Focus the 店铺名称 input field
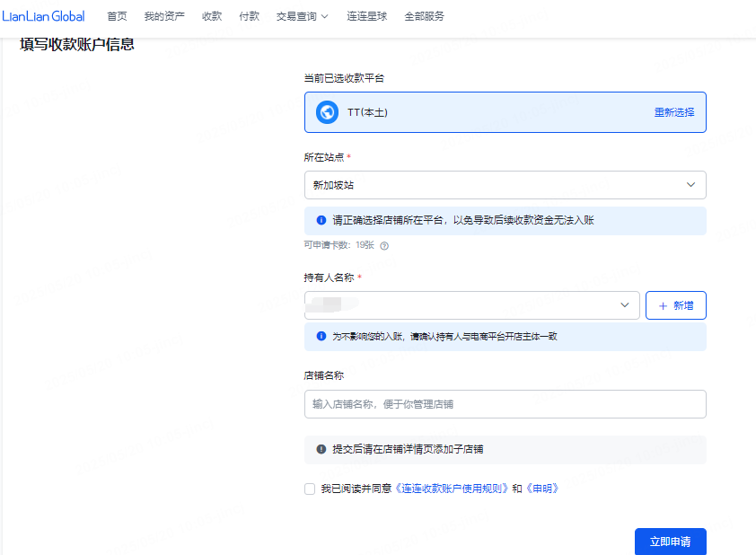Image resolution: width=756 pixels, height=555 pixels. pyautogui.click(x=505, y=404)
